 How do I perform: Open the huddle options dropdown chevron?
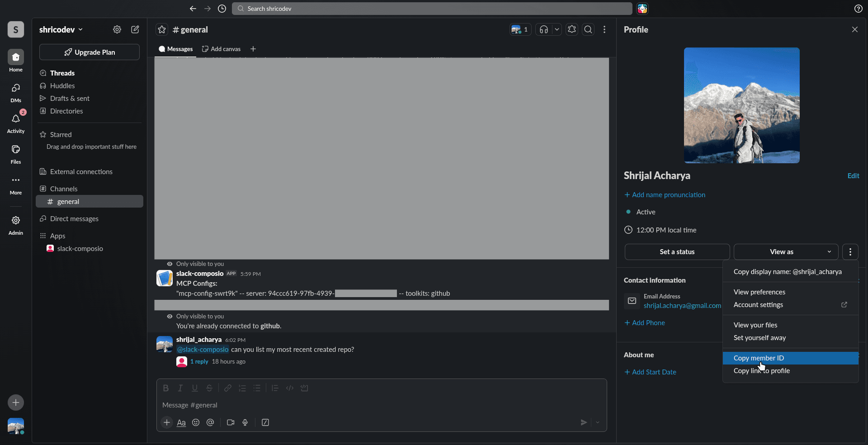click(x=557, y=29)
